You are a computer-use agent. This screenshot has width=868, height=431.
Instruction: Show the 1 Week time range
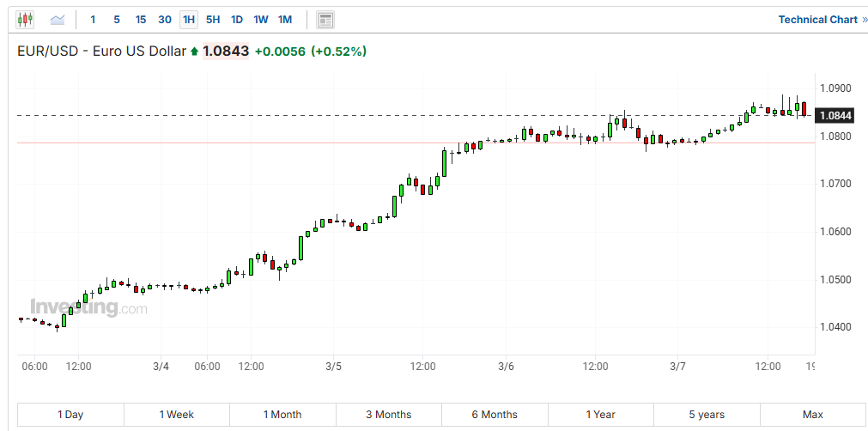click(x=176, y=415)
